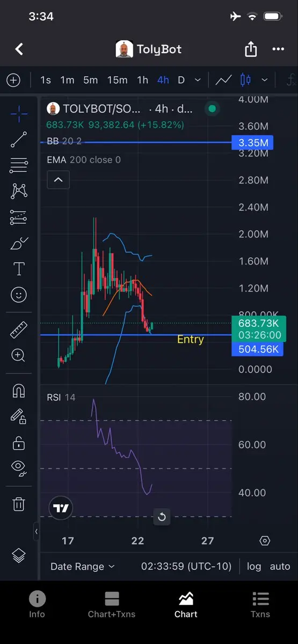Activate the zoom in magnifier tool

pos(19,355)
